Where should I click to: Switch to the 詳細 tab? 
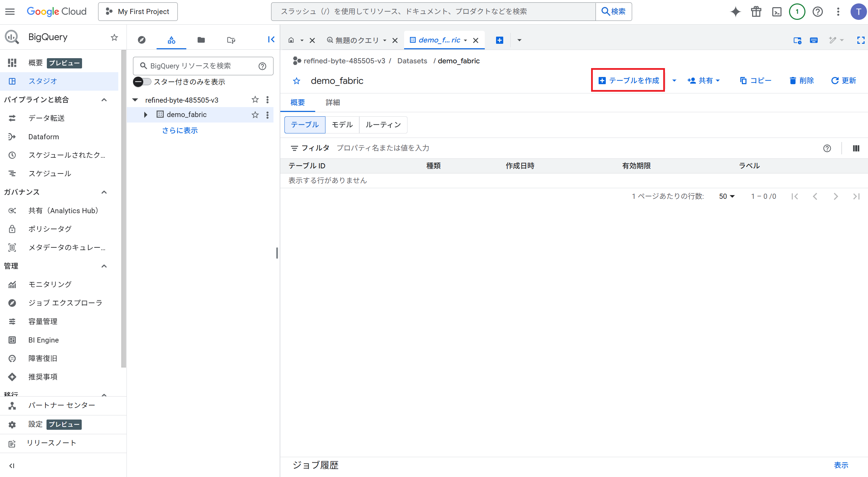333,102
